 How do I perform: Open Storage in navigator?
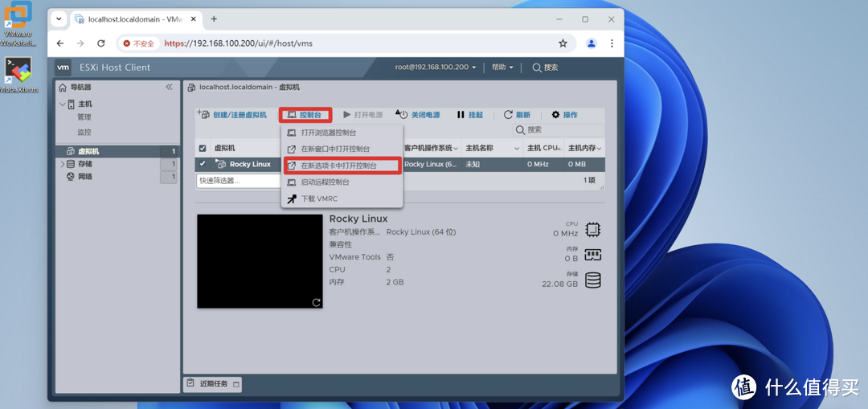coord(84,164)
